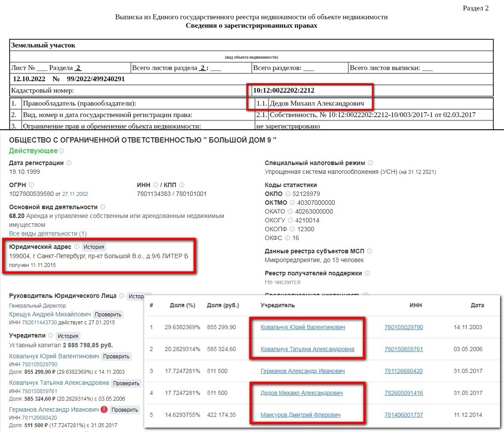Open Дедов Михаил Александрович in founders table
The image size is (504, 432).
pos(301,393)
